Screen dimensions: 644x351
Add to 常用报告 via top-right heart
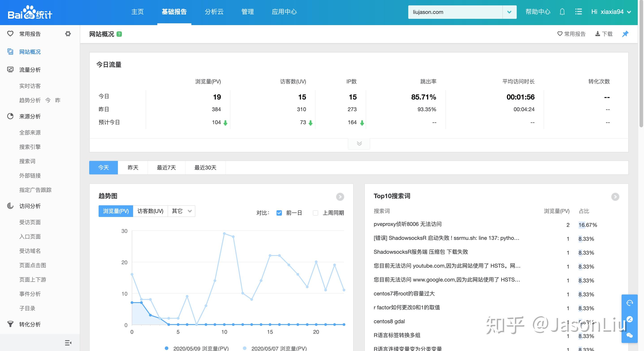[571, 34]
